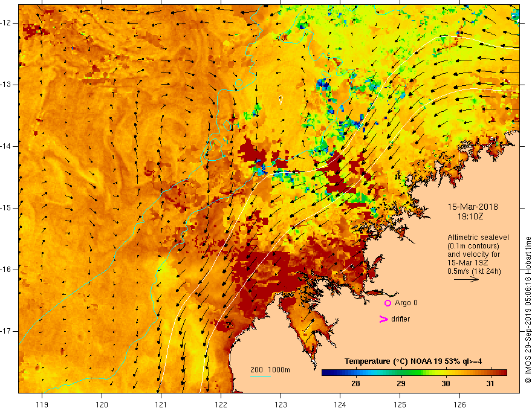Click the magenta Argo circle legend marker
The width and height of the screenshot is (532, 411).
tap(388, 303)
